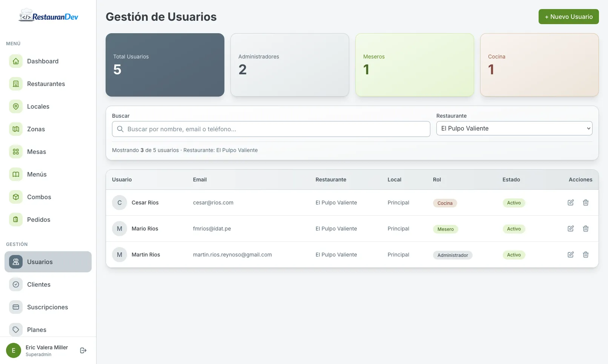The image size is (608, 364).
Task: Click the Clientes check-circle icon
Action: pyautogui.click(x=16, y=284)
